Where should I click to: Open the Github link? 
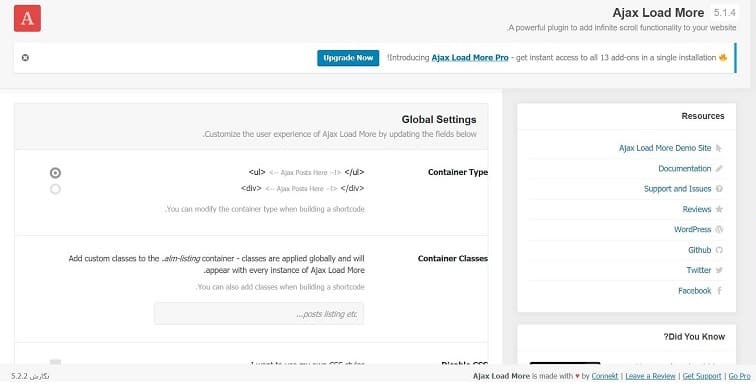(700, 250)
